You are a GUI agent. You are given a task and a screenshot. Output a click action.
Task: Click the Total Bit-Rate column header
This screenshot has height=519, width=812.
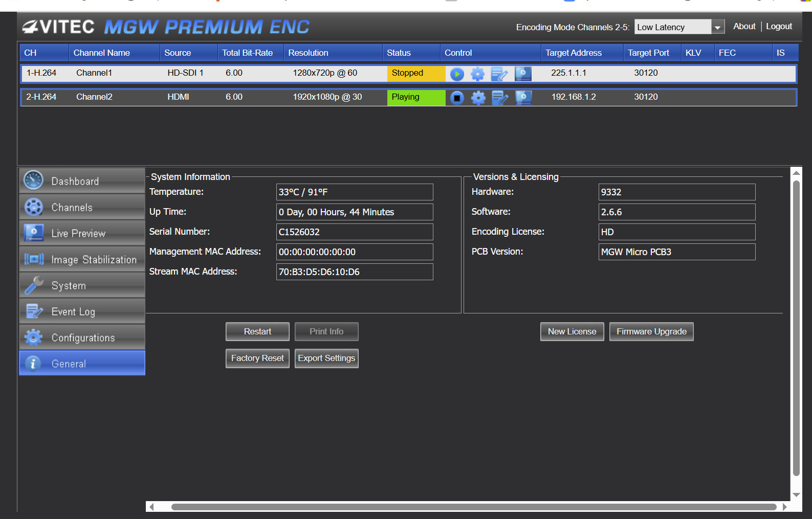point(251,53)
